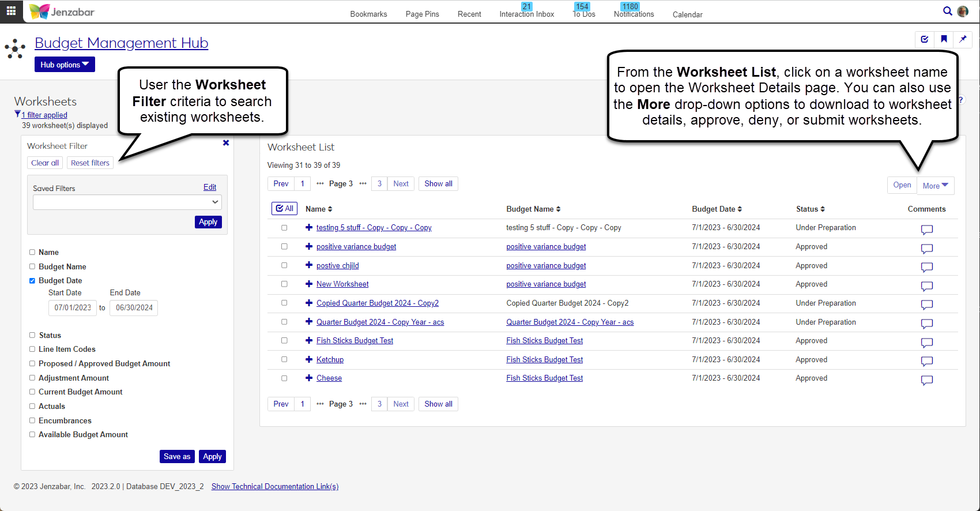
Task: Click the Reset filters button
Action: click(90, 163)
